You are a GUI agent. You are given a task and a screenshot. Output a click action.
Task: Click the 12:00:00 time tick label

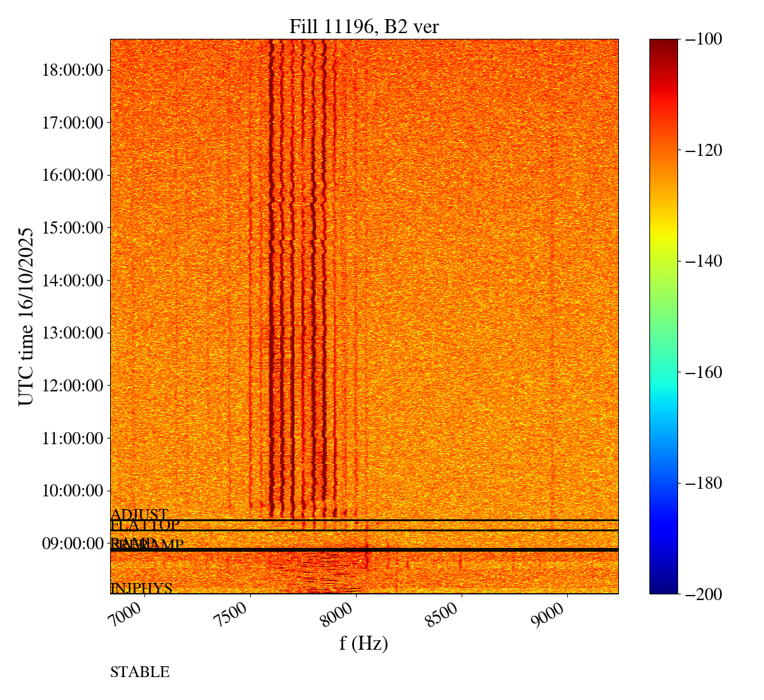pyautogui.click(x=72, y=385)
